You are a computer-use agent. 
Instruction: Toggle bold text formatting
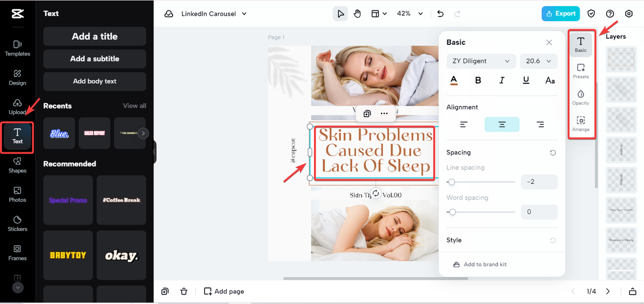tap(478, 81)
